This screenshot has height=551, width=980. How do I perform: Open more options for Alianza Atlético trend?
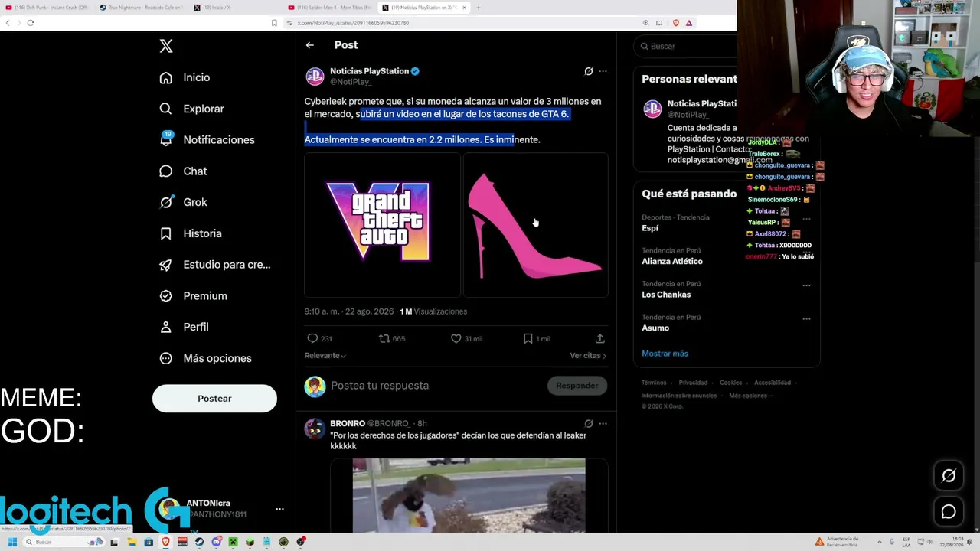[806, 252]
